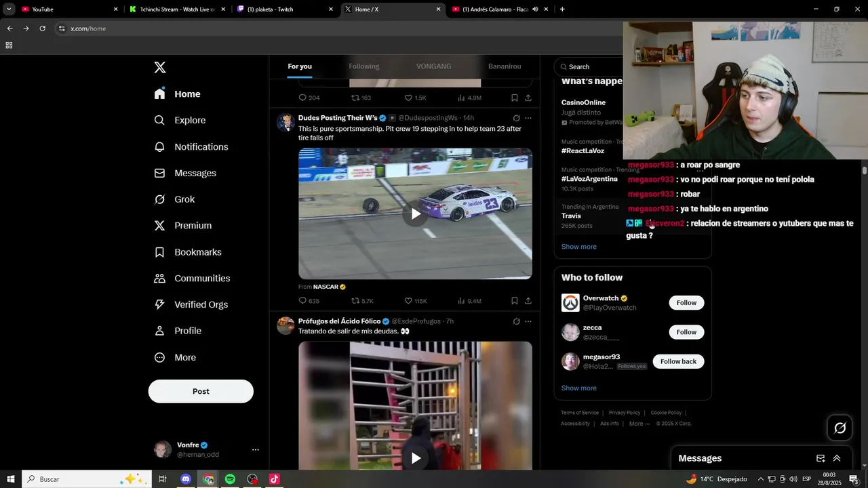This screenshot has width=868, height=488.
Task: Play the Prófugos del Ácido Fólico video
Action: pyautogui.click(x=415, y=458)
